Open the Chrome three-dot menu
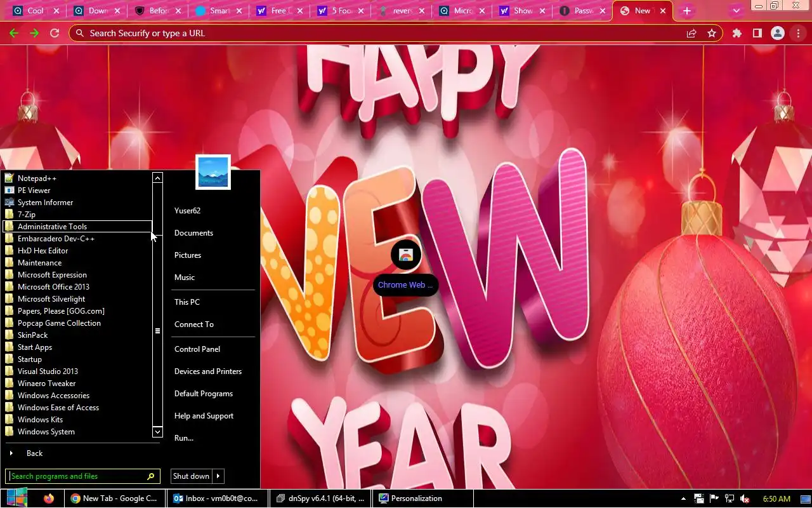812x508 pixels. 798,33
